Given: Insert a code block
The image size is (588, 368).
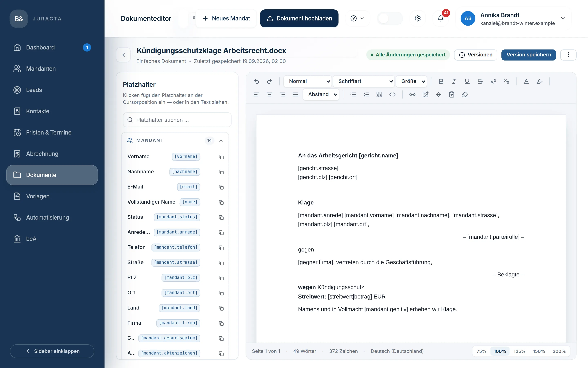Looking at the screenshot, I should [392, 94].
